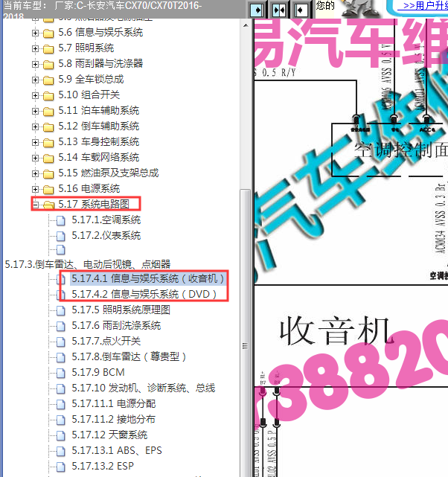Expand the 5.6 信息与娱乐系统 folder
Image resolution: width=448 pixels, height=477 pixels.
(x=35, y=33)
